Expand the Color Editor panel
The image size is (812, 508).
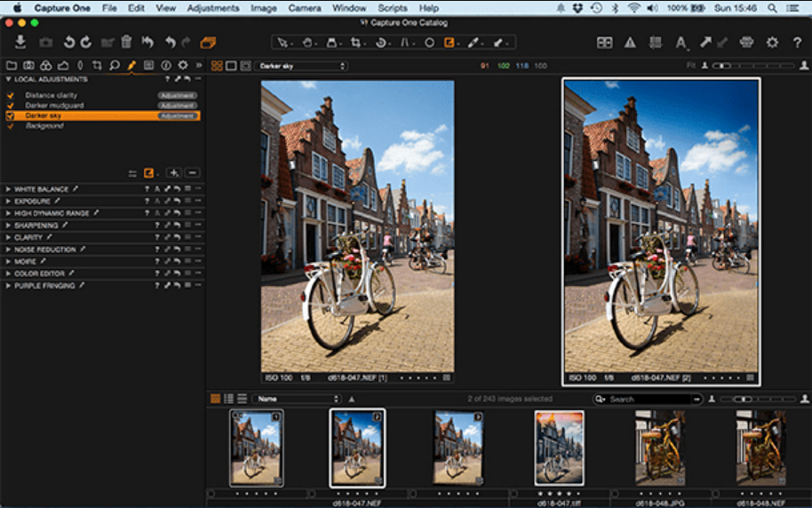coord(9,274)
